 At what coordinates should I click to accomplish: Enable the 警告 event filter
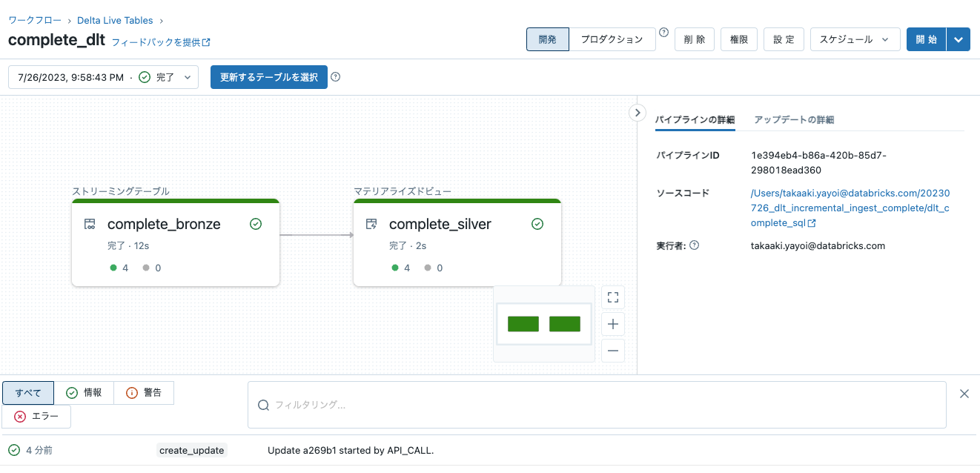(144, 392)
